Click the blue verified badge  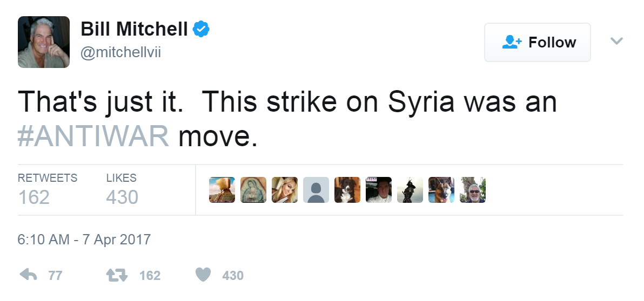click(202, 30)
